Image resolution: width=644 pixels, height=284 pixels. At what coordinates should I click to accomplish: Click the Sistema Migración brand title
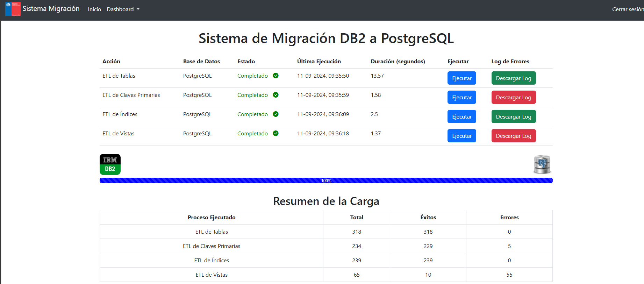[51, 8]
